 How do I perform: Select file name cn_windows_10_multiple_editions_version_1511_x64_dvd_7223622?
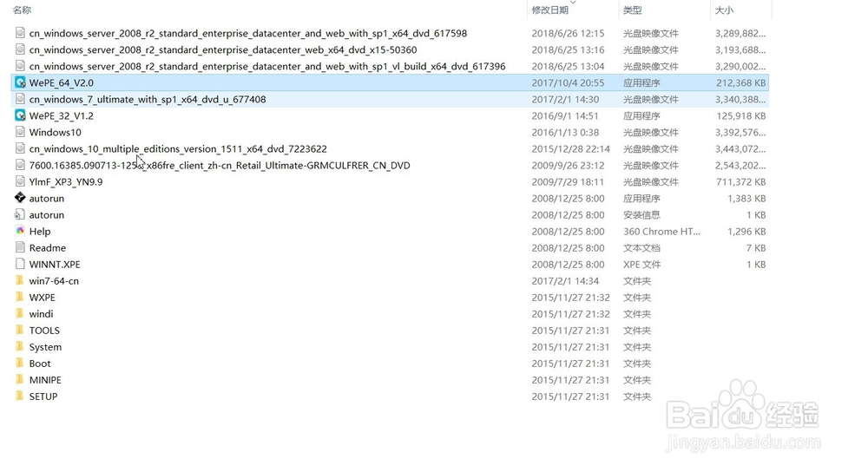click(x=178, y=149)
